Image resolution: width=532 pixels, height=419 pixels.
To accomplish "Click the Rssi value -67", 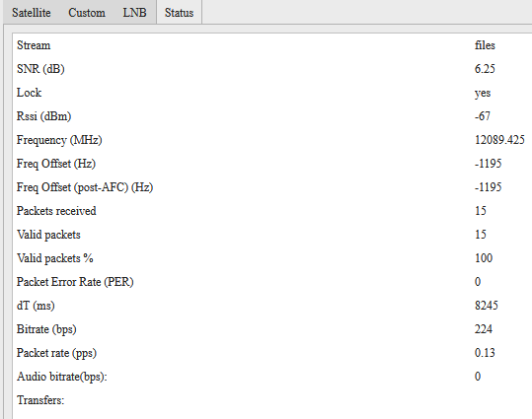I will (x=482, y=116).
